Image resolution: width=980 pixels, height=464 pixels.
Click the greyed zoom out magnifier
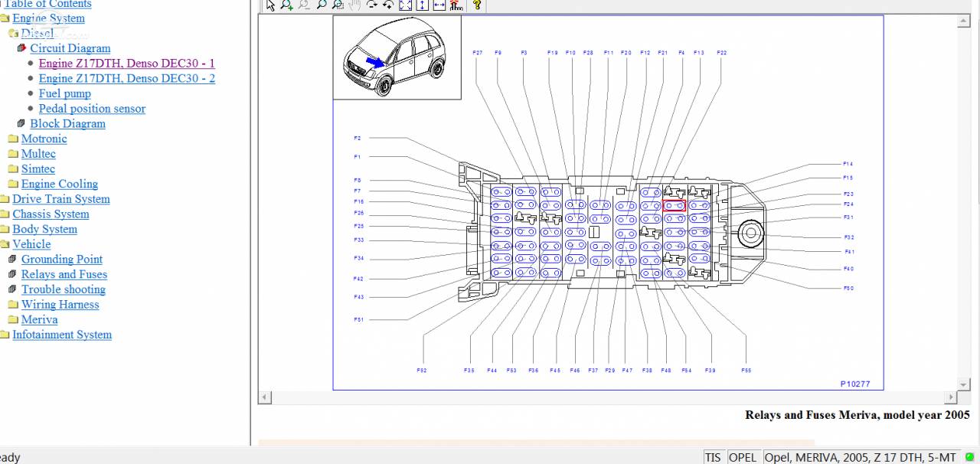[304, 5]
